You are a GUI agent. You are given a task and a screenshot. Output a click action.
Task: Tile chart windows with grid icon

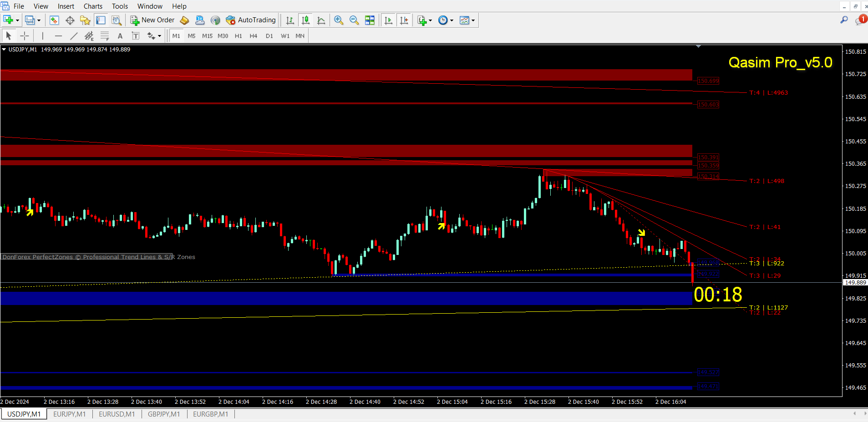coord(370,20)
